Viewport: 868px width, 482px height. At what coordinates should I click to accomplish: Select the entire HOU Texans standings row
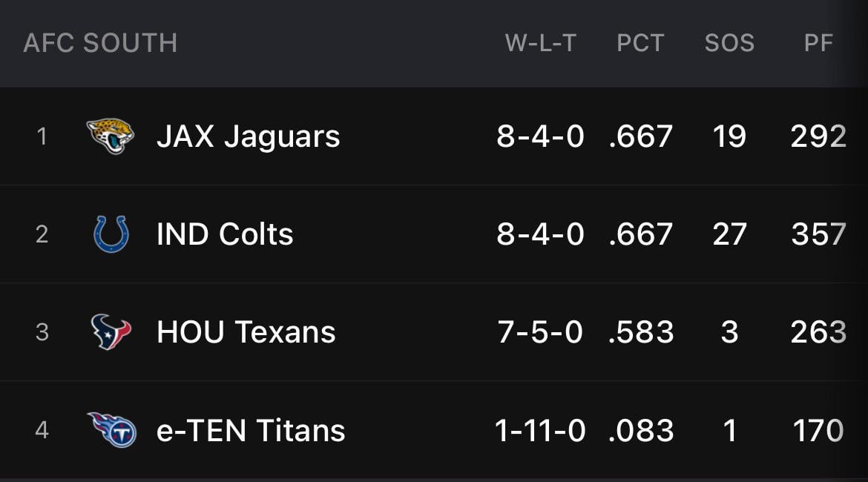(434, 331)
